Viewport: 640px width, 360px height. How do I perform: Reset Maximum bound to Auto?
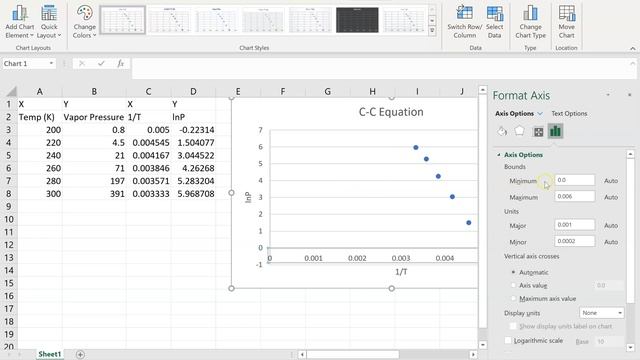tap(611, 197)
